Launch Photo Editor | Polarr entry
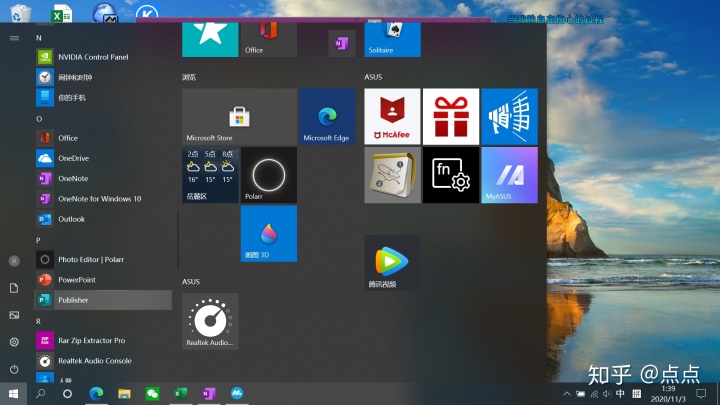This screenshot has height=405, width=720. pyautogui.click(x=103, y=259)
